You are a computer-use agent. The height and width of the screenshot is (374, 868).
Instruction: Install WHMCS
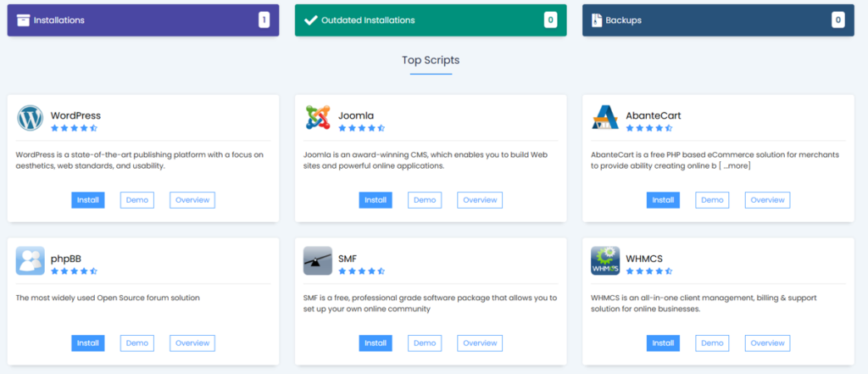[x=663, y=343]
